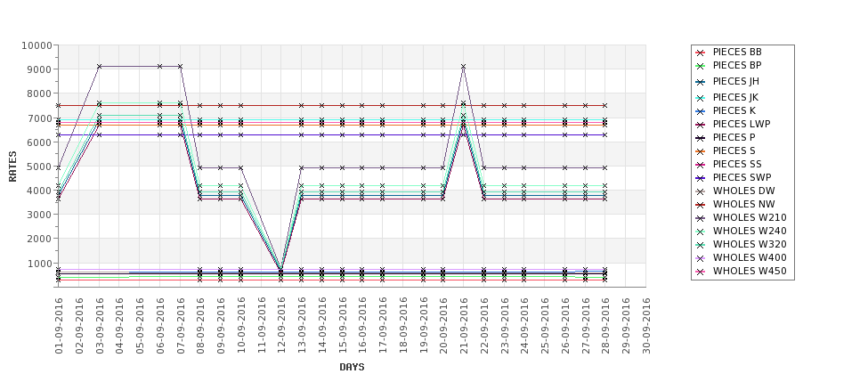868x382 pixels.
Task: Click the PIECES K legend label
Action: (734, 110)
